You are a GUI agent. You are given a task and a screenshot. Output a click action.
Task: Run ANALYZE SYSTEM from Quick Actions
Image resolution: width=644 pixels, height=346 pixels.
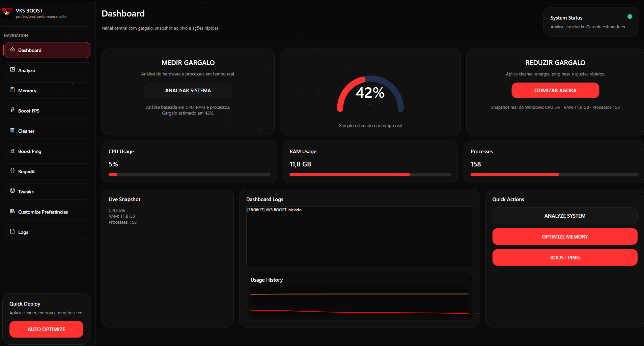(564, 216)
